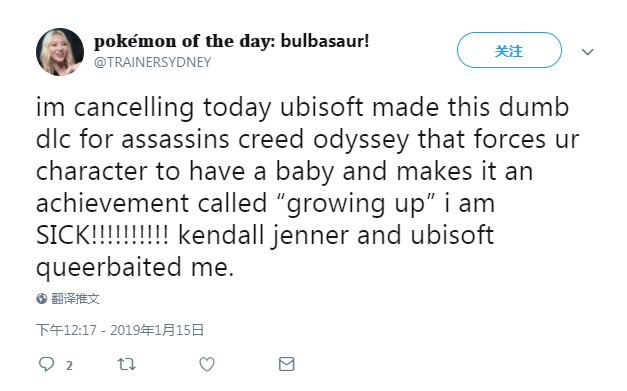Open the tweet timestamp 下午12:17 link
Image resolution: width=627 pixels, height=391 pixels.
tap(66, 330)
